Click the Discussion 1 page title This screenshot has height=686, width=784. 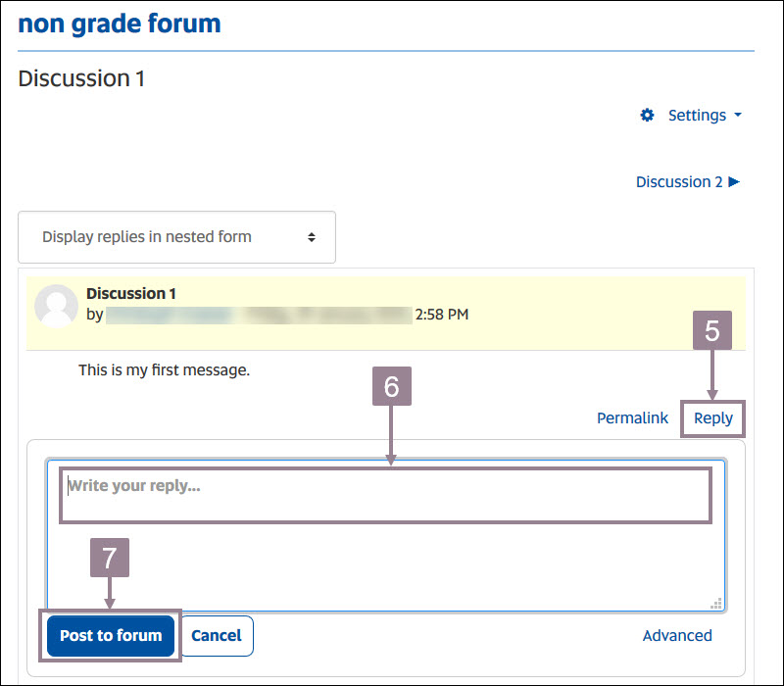81,78
